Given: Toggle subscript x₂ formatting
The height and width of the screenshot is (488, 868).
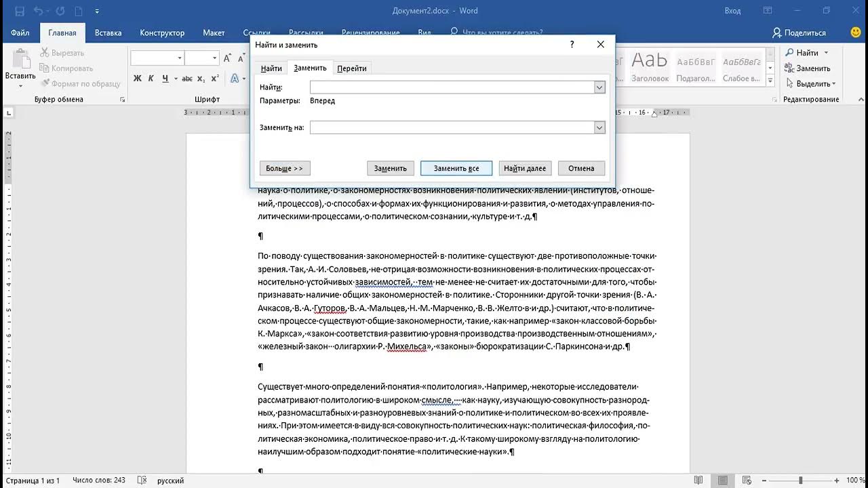Looking at the screenshot, I should [x=201, y=78].
